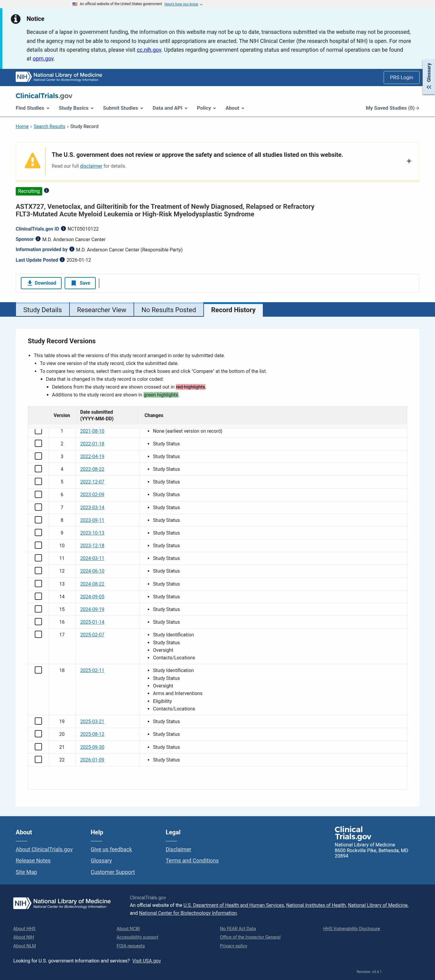Open the Study Basics dropdown
435x980 pixels.
click(76, 108)
